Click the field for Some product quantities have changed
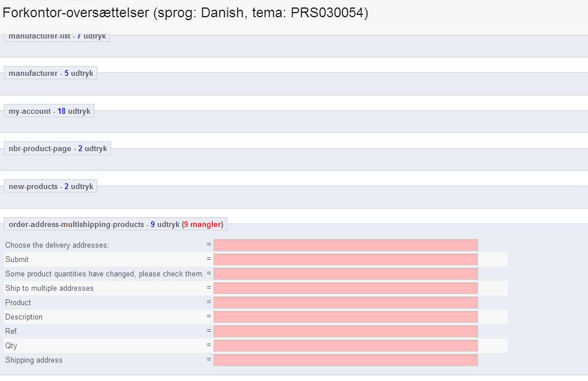 [346, 274]
